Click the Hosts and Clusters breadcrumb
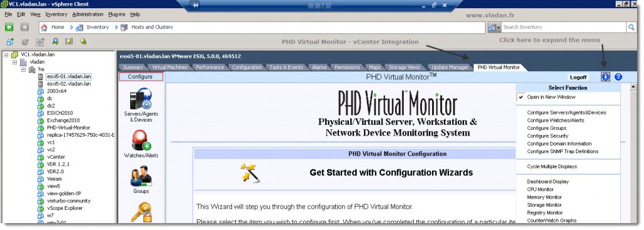This screenshot has height=230, width=644. pyautogui.click(x=152, y=27)
